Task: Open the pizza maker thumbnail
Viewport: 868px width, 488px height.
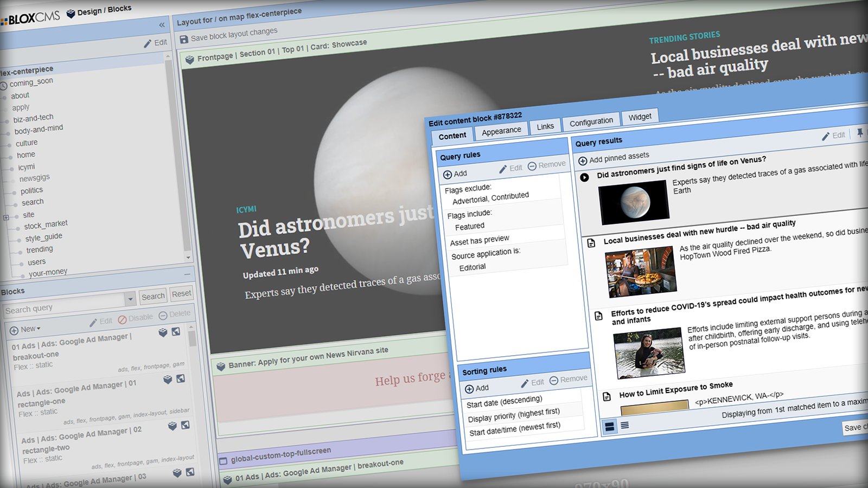Action: point(641,272)
